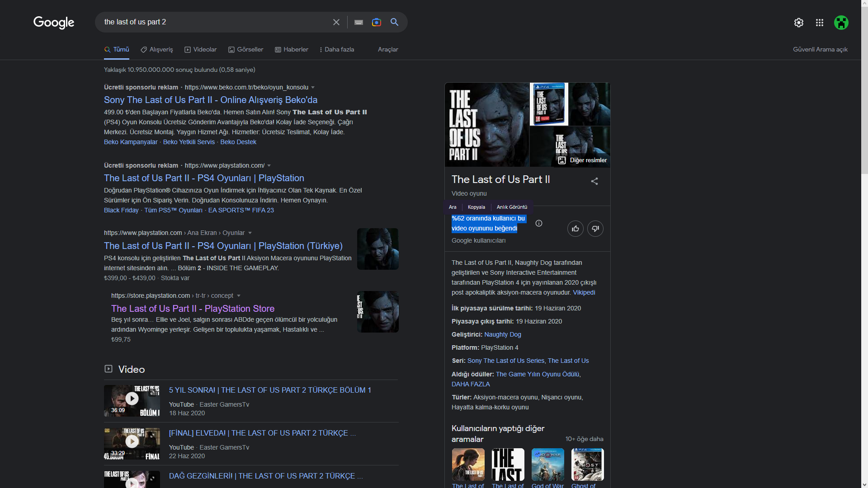Open thumbnail beside PlayStation Türkiye result

(378, 249)
